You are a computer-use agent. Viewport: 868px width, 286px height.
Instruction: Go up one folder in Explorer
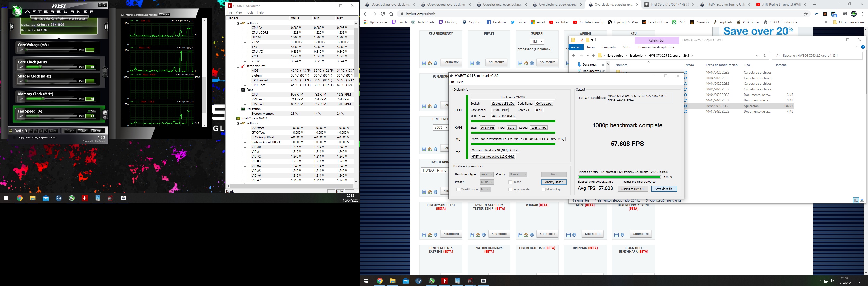593,56
